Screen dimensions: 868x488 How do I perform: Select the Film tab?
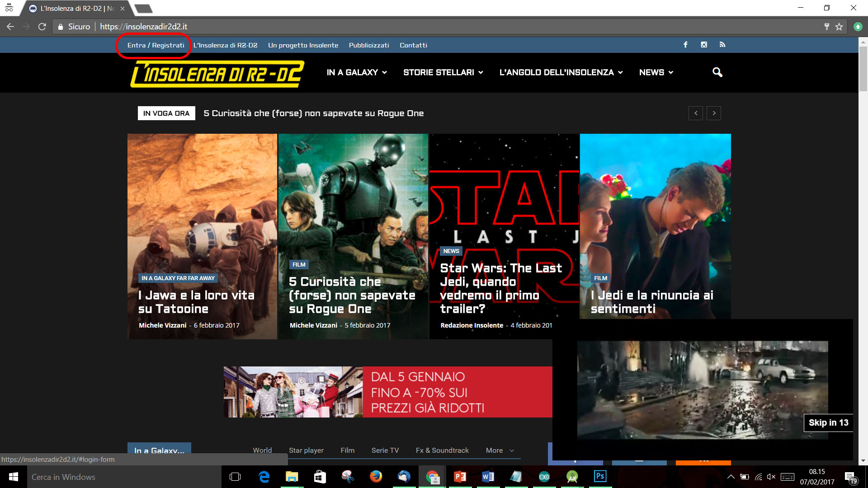pos(347,450)
